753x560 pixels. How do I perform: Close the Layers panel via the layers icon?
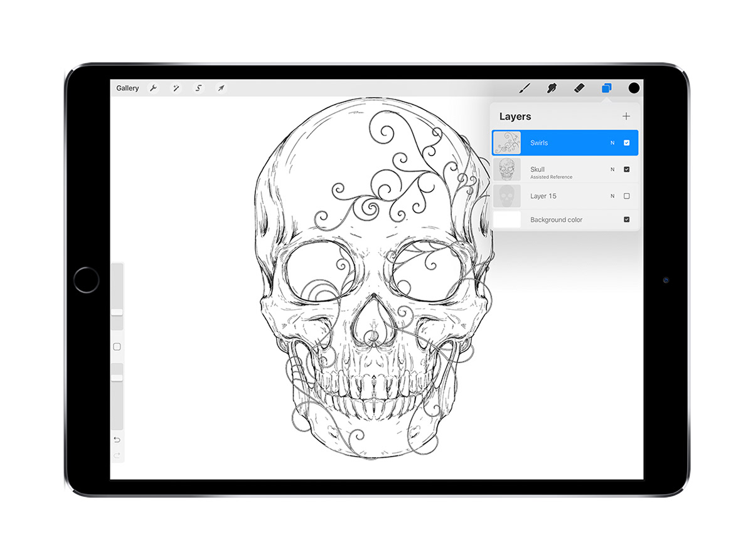pos(606,88)
